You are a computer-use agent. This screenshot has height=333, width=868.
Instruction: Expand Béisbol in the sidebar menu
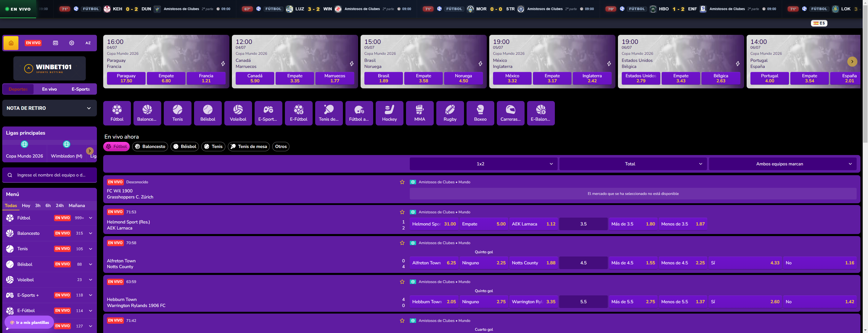tap(91, 264)
